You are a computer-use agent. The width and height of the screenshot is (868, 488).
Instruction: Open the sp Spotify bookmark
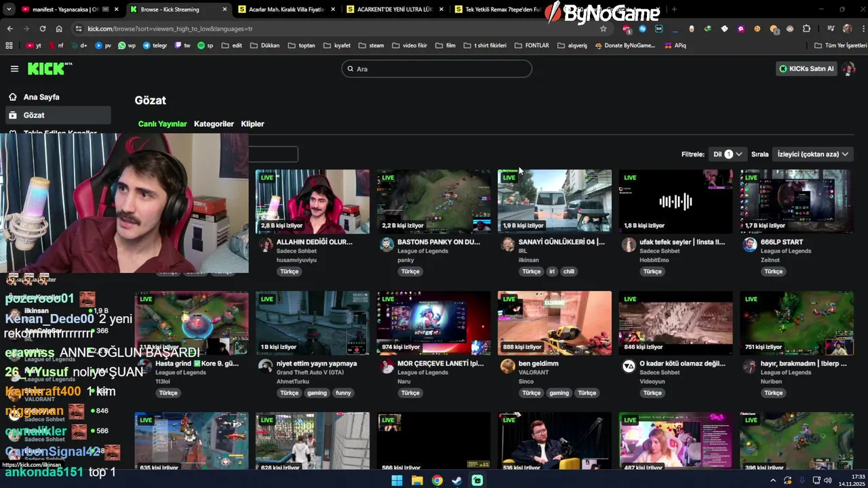(205, 45)
